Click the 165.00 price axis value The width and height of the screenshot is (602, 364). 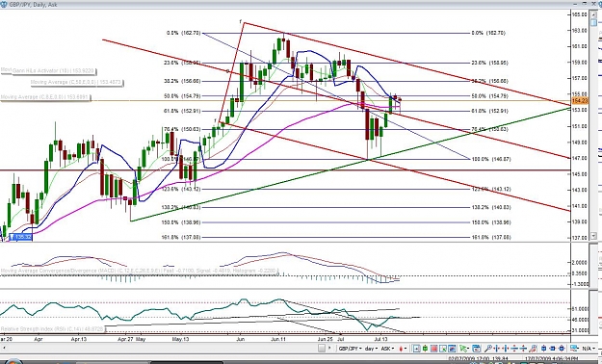point(579,14)
